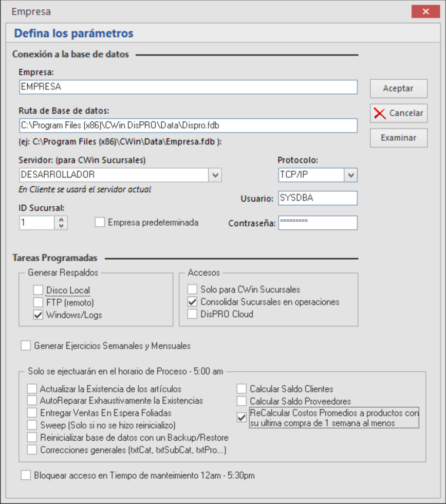Increase ID Sucursal with up arrow
The image size is (446, 504).
click(x=62, y=220)
